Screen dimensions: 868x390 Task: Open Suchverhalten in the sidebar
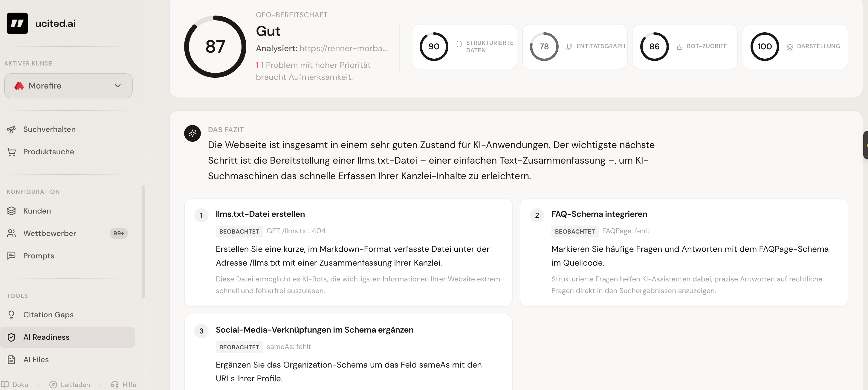(x=67, y=129)
